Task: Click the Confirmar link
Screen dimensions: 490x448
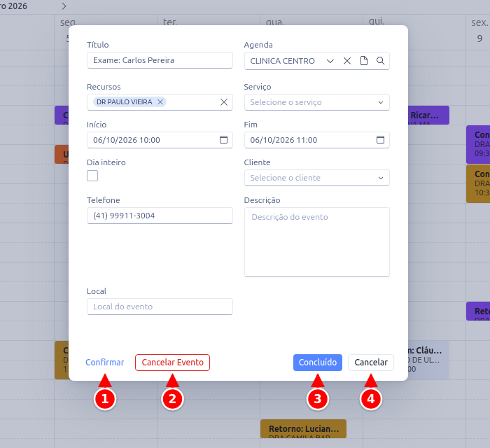Action: click(105, 363)
